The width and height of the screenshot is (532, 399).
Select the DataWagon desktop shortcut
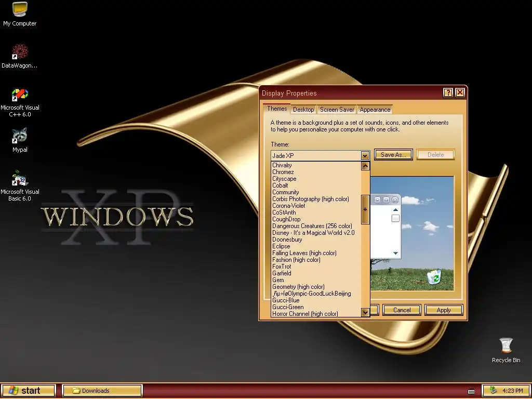click(x=20, y=56)
